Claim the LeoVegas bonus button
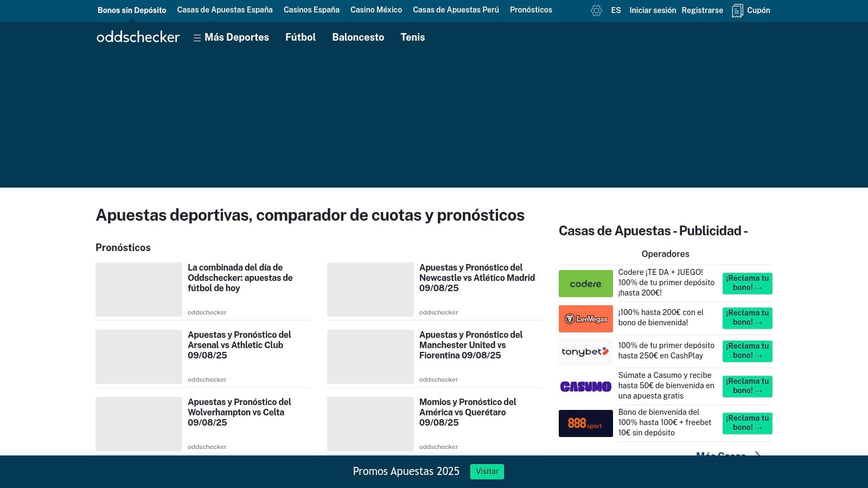The width and height of the screenshot is (868, 488). click(x=747, y=318)
